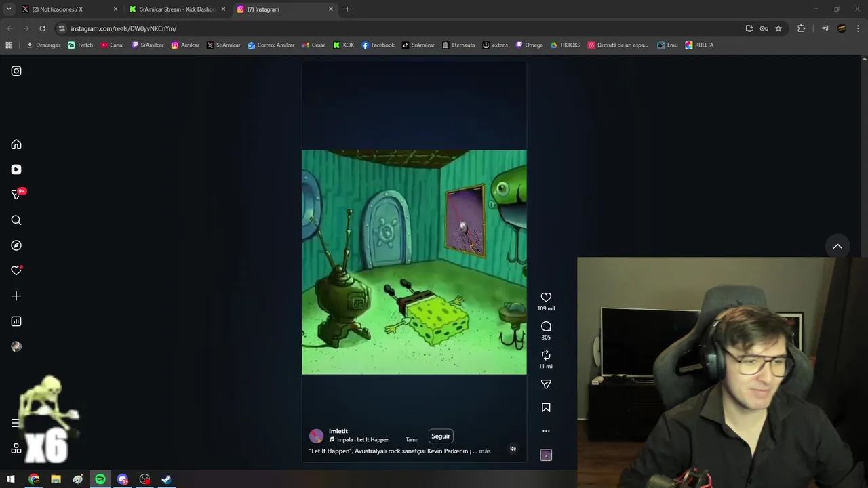Open the Reels icon in sidebar

(16, 169)
